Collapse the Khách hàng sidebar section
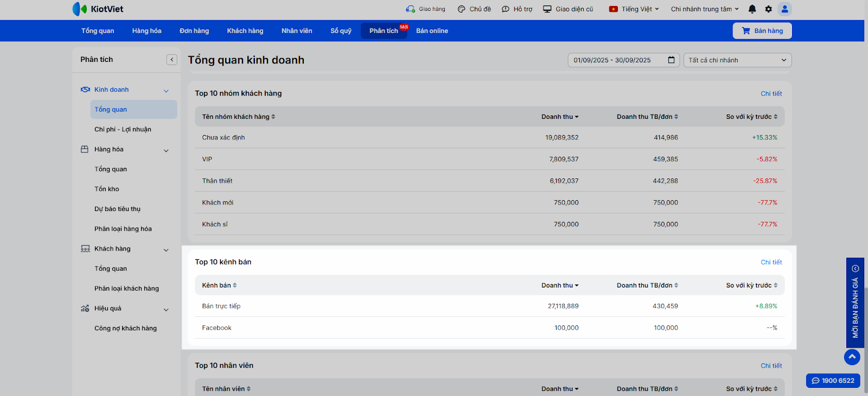 [166, 250]
